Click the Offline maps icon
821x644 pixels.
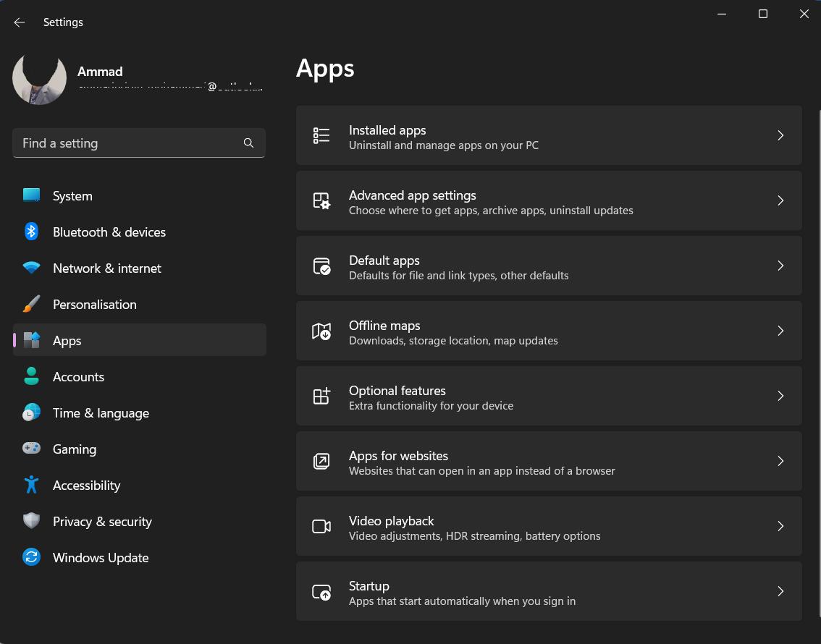point(321,331)
